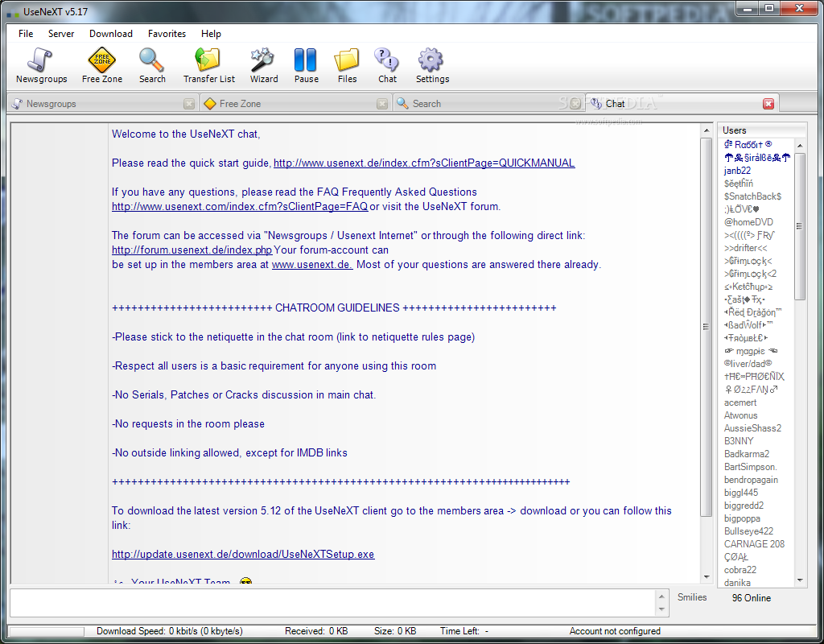Open the Server menu
This screenshot has height=644, width=824.
[61, 34]
